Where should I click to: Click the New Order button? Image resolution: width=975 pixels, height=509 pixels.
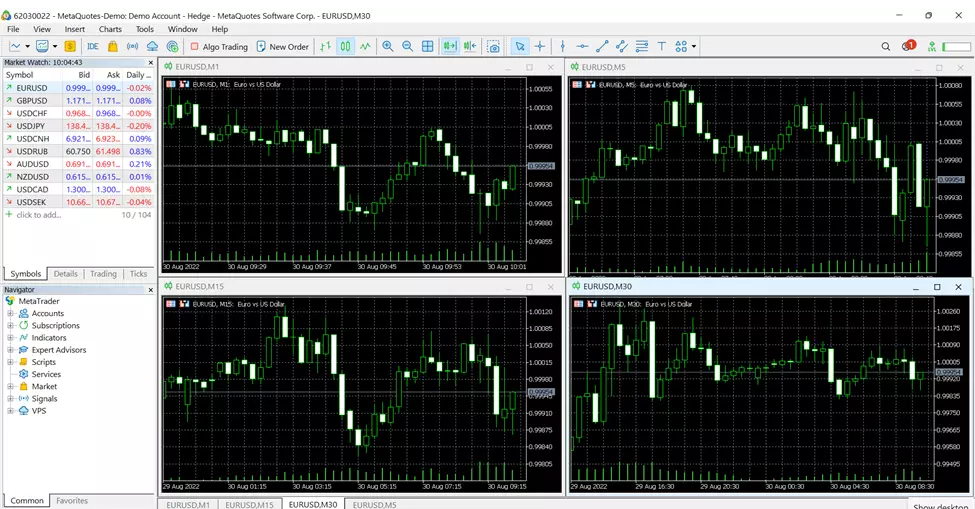pos(283,46)
